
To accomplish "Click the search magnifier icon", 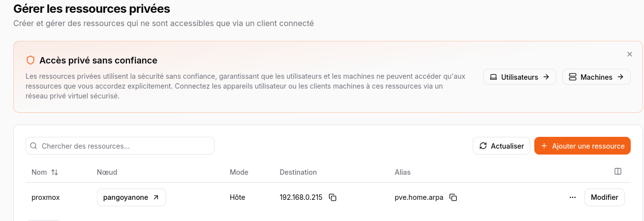I will [x=34, y=146].
